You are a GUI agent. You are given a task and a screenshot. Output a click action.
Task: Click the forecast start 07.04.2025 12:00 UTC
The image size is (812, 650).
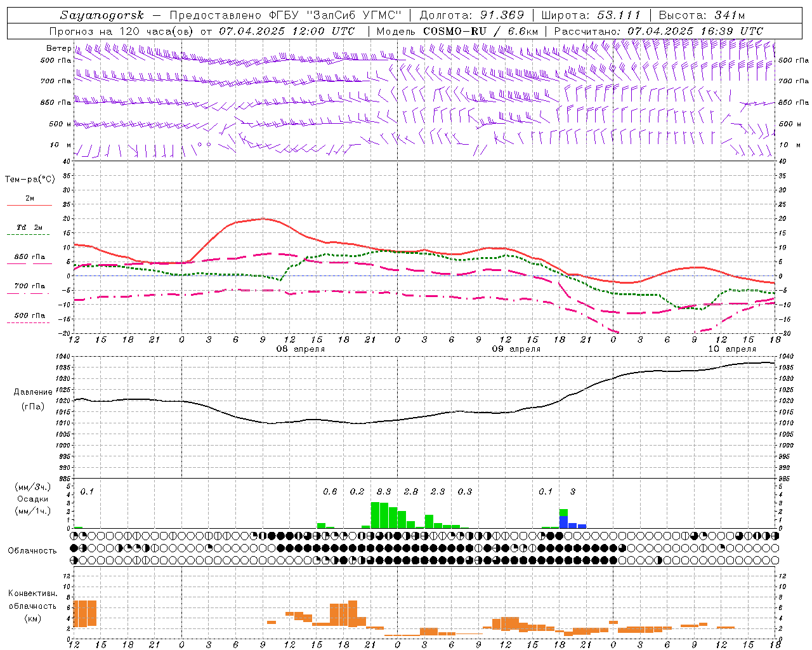287,31
